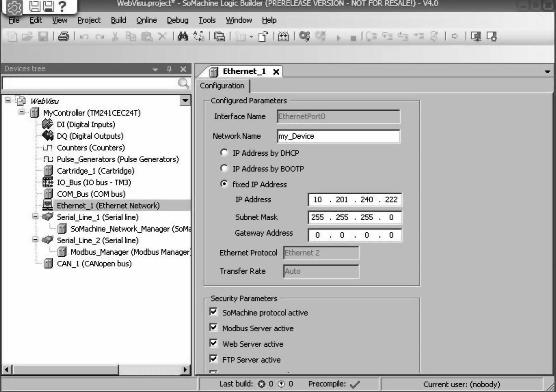The image size is (556, 392).
Task: Select CAN_1 (CANopen bus) node
Action: pyautogui.click(x=94, y=264)
